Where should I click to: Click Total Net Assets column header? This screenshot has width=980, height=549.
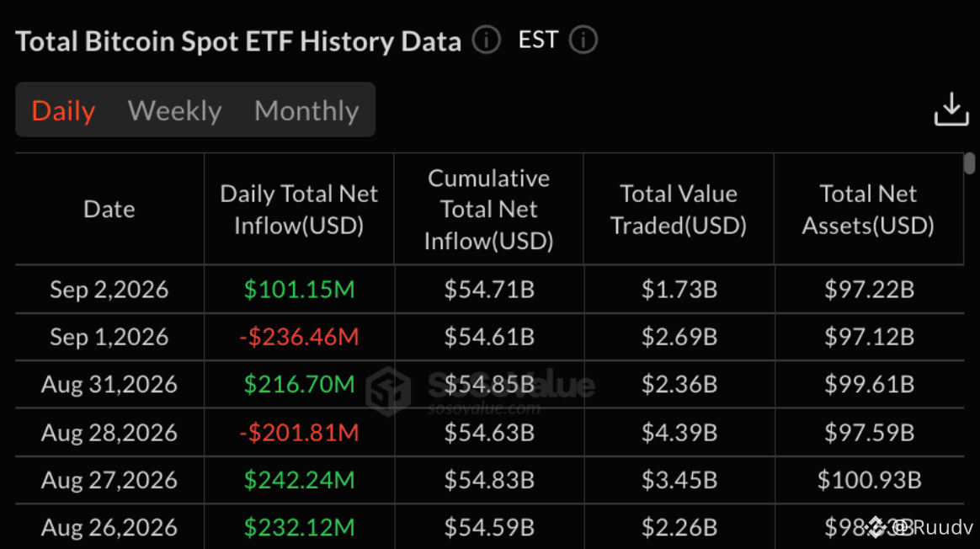(x=868, y=210)
